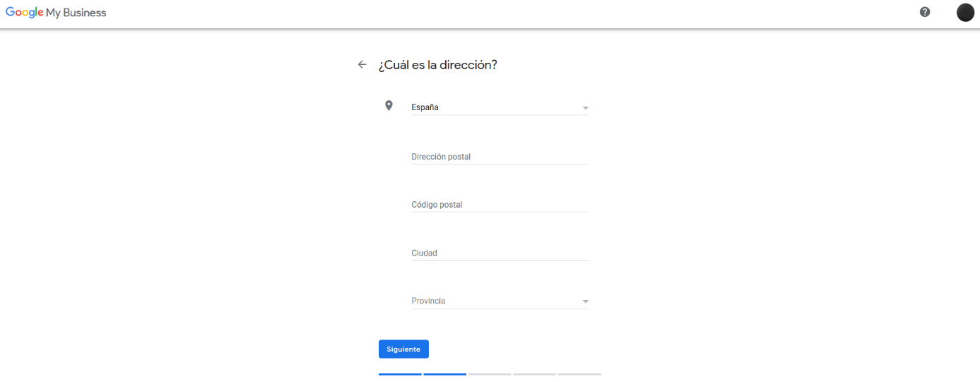
Task: Focus the Dirección postal field
Action: coord(500,157)
